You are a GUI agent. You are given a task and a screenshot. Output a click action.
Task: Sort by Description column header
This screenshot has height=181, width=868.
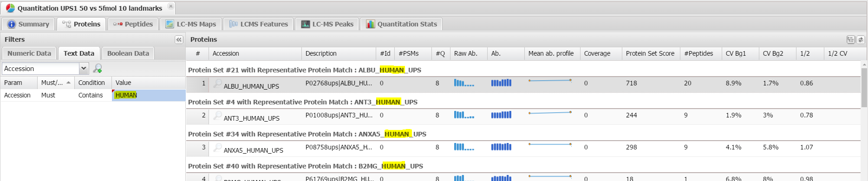coord(339,53)
